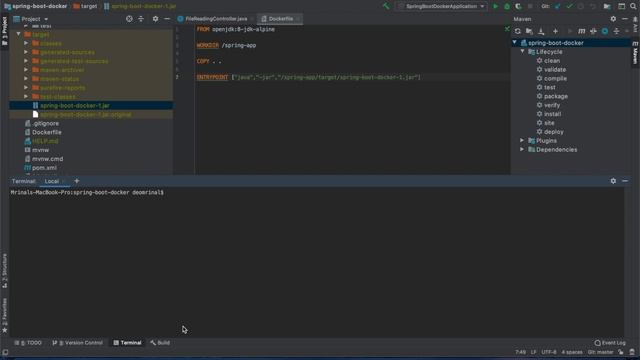Expand the Maven Plugins node
The width and height of the screenshot is (640, 360).
(x=522, y=140)
